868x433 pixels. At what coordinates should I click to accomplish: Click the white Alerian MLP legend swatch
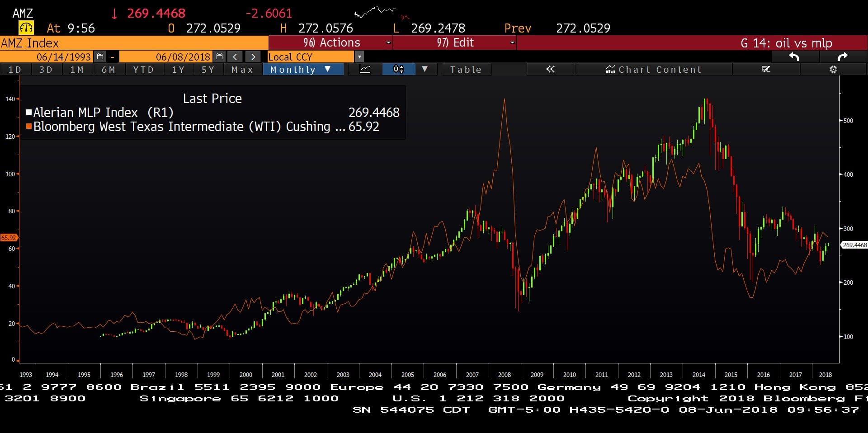click(29, 112)
